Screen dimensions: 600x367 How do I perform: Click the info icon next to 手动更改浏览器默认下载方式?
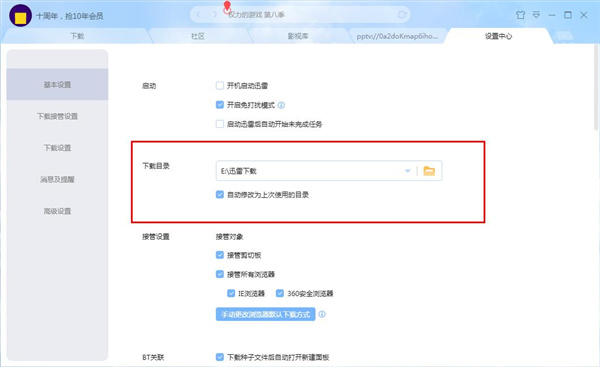click(322, 314)
